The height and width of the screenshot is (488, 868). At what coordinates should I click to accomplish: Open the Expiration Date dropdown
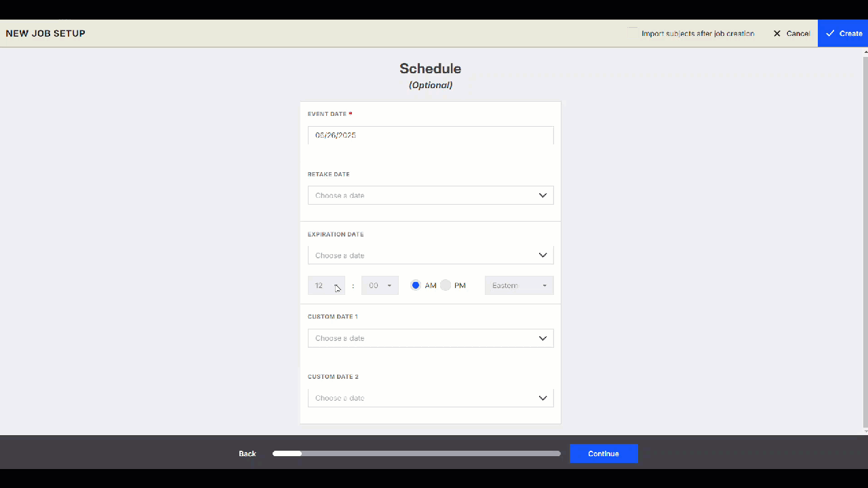[431, 255]
